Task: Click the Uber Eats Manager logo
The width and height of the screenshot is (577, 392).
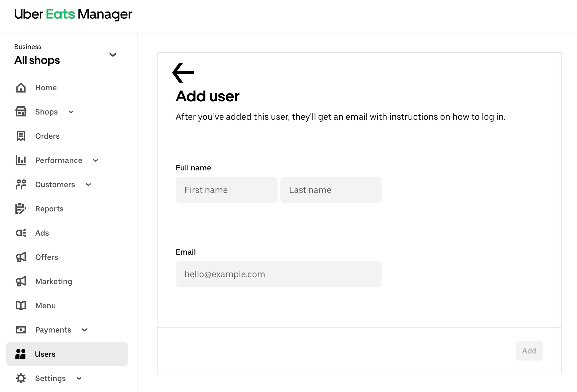Action: [x=73, y=14]
